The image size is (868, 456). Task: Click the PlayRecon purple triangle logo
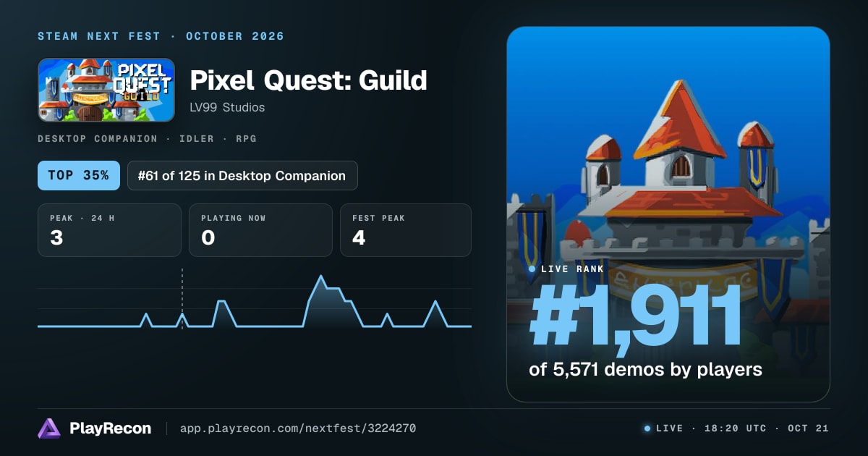(49, 428)
